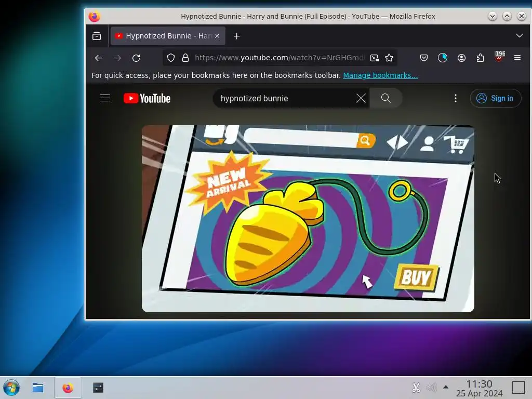Click the Firefox icon in title bar
This screenshot has width=532, height=399.
95,16
